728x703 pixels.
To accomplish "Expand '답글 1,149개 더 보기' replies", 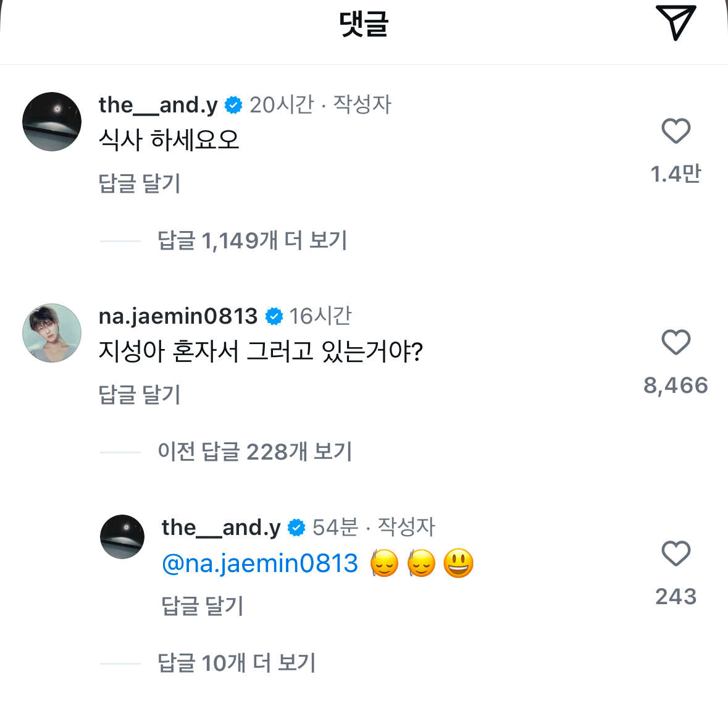I will [x=252, y=240].
